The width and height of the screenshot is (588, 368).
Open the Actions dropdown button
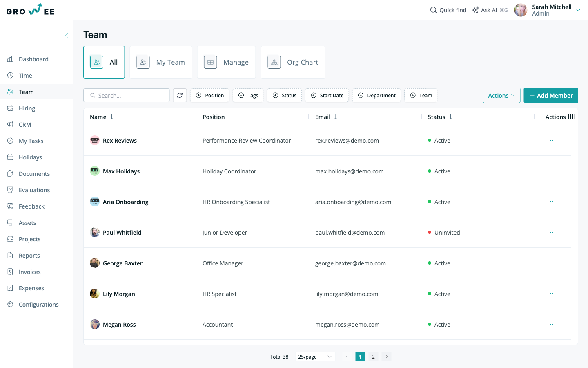pyautogui.click(x=501, y=95)
